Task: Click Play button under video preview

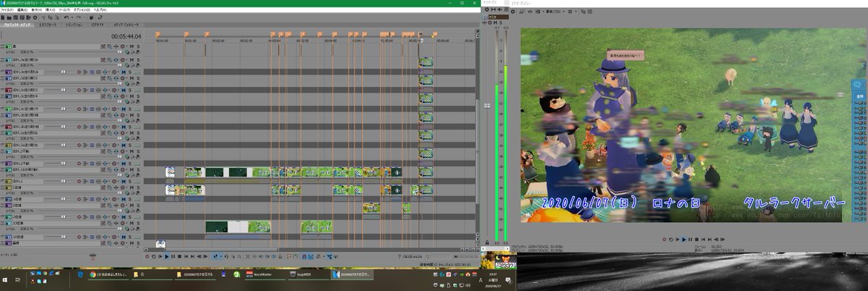Action: [x=684, y=240]
